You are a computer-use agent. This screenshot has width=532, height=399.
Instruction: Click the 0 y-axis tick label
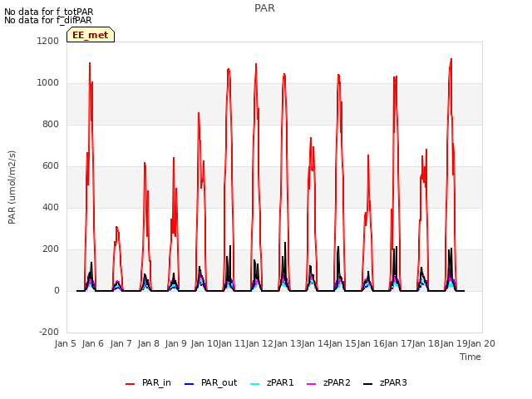tap(57, 290)
